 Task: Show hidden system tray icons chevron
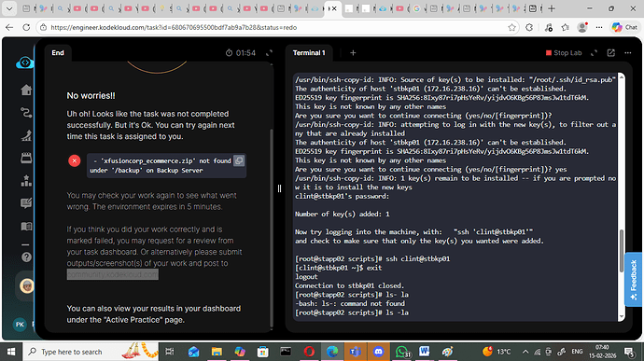[x=525, y=352]
